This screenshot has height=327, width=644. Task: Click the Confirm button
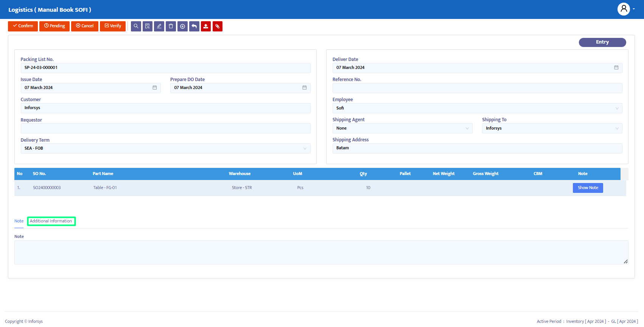pos(23,26)
